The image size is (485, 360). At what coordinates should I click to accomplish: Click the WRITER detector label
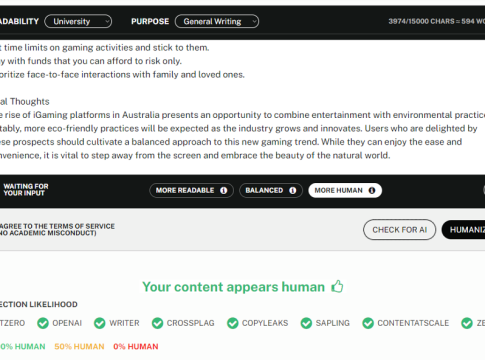[x=124, y=323]
